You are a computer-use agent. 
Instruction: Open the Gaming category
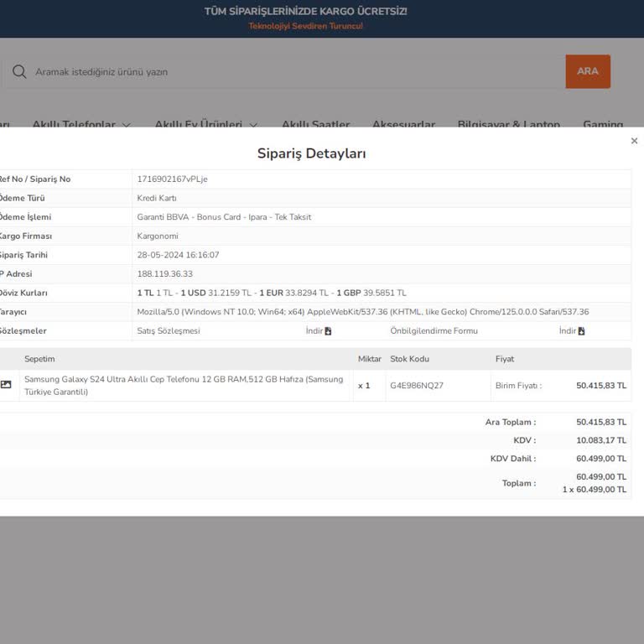click(603, 125)
